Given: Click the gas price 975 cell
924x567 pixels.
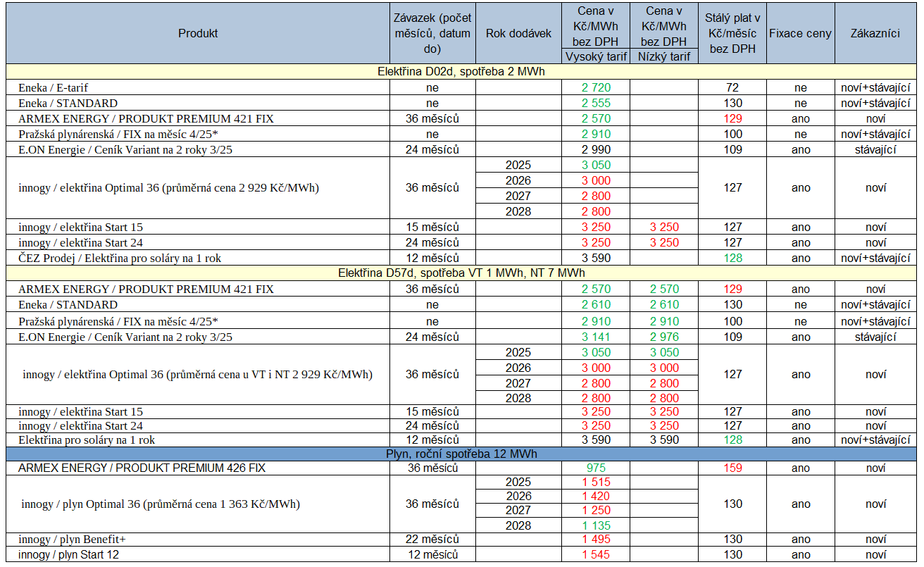Looking at the screenshot, I should (x=596, y=468).
